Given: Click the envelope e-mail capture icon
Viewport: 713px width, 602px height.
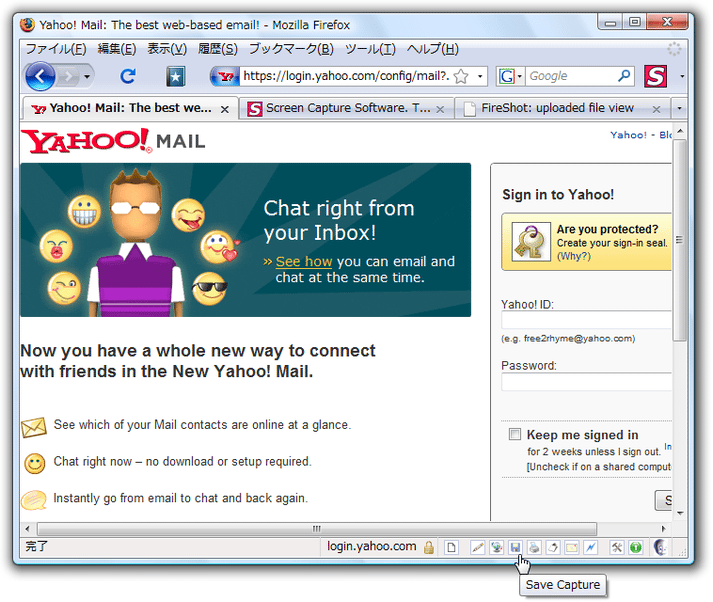Looking at the screenshot, I should click(572, 547).
